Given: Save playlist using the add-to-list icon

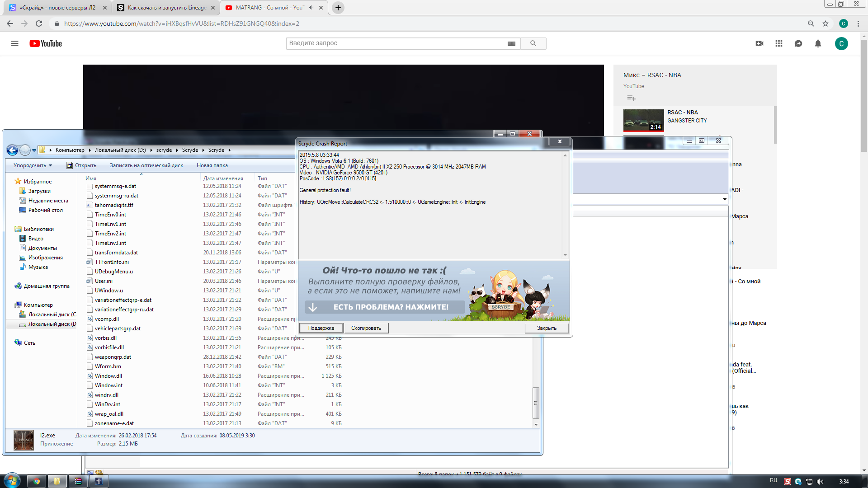Looking at the screenshot, I should pos(631,98).
